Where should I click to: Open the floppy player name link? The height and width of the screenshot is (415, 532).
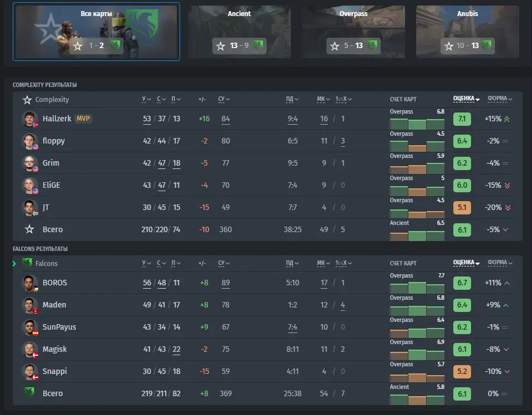tap(54, 141)
